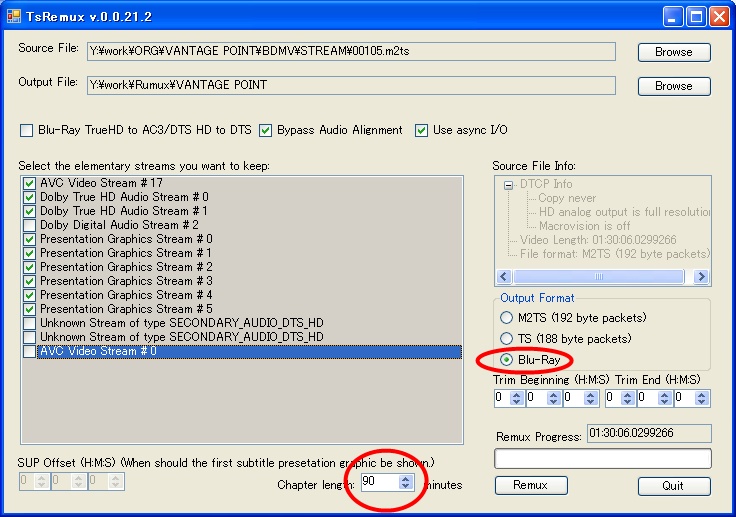Disable the Use async I/O option

point(422,130)
